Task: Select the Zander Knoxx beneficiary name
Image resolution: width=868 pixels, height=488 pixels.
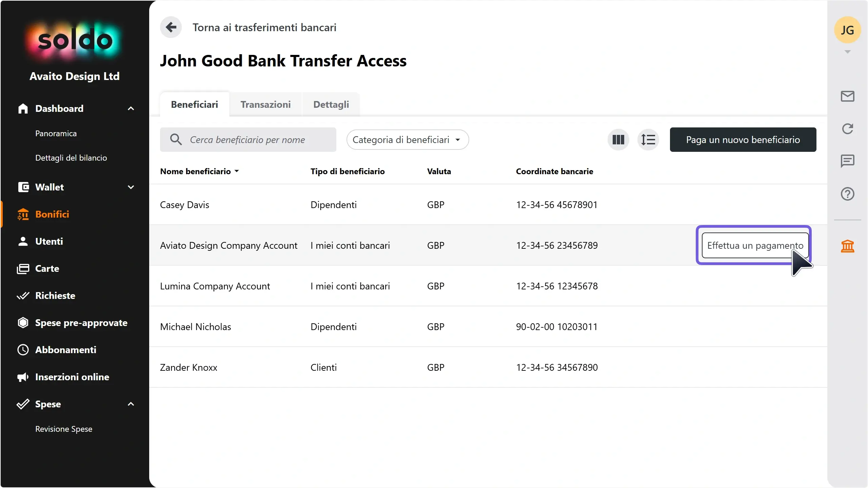Action: coord(189,367)
